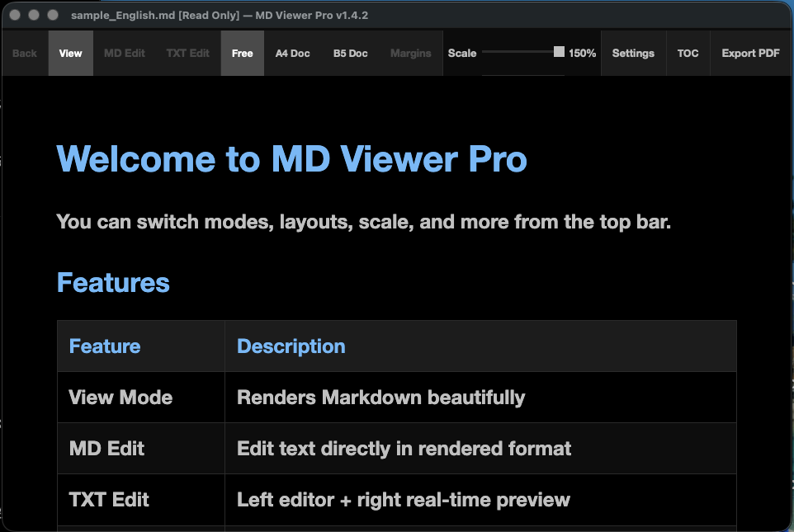Select the Free layout option
The image size is (794, 532).
(x=242, y=53)
